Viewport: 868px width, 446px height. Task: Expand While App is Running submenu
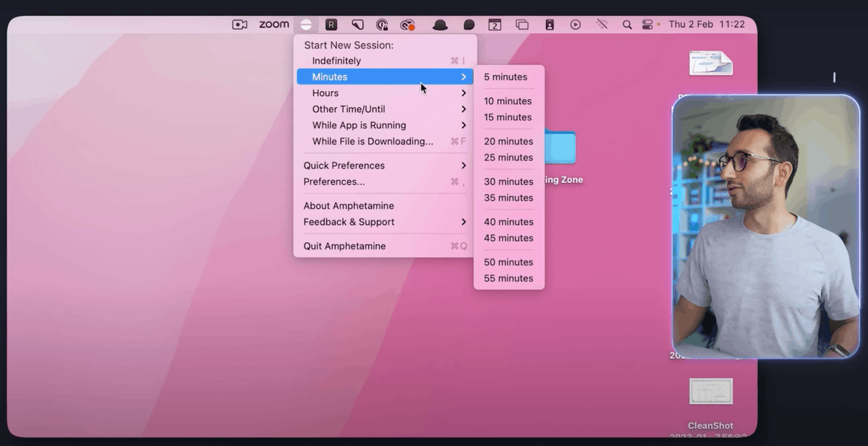click(385, 125)
